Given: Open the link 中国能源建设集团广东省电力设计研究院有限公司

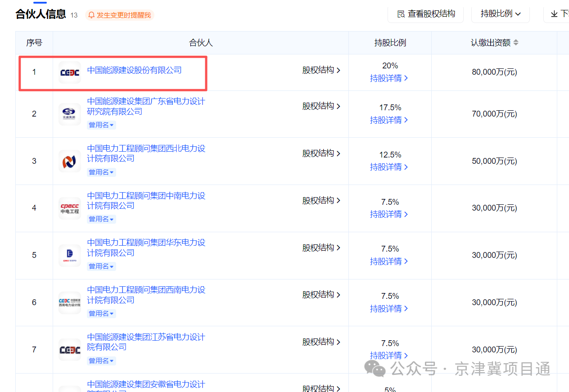Looking at the screenshot, I should coord(146,107).
